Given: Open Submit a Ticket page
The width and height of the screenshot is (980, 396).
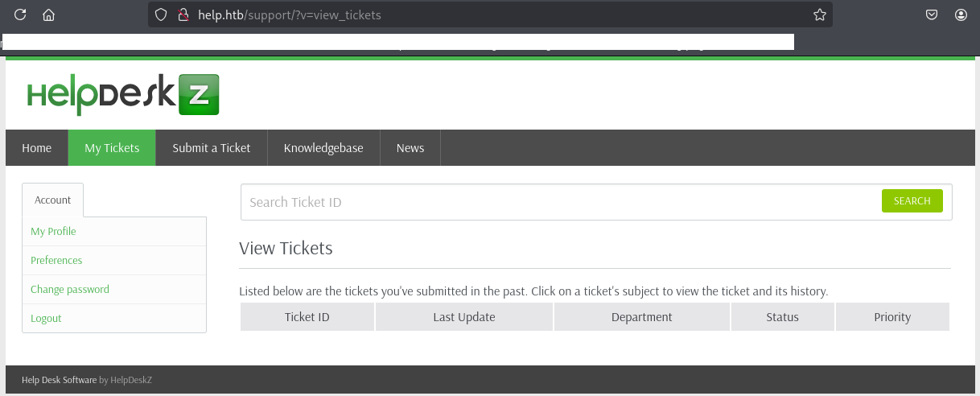Looking at the screenshot, I should pyautogui.click(x=212, y=148).
